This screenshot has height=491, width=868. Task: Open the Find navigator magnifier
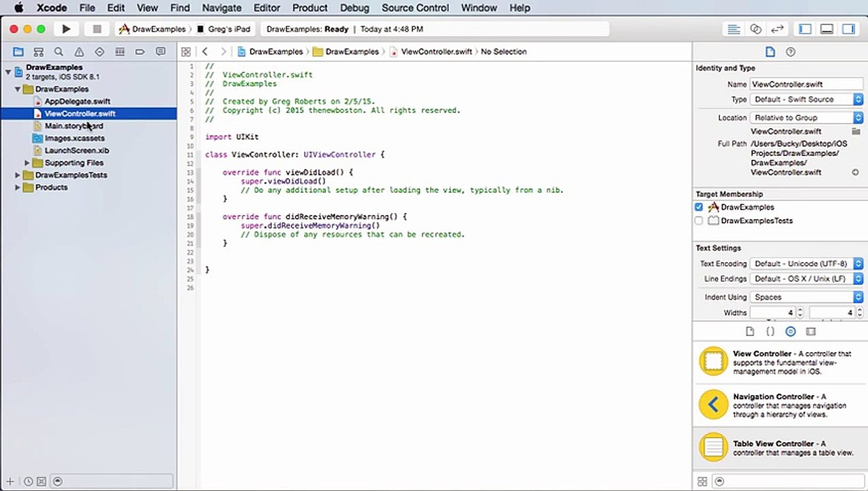click(59, 52)
